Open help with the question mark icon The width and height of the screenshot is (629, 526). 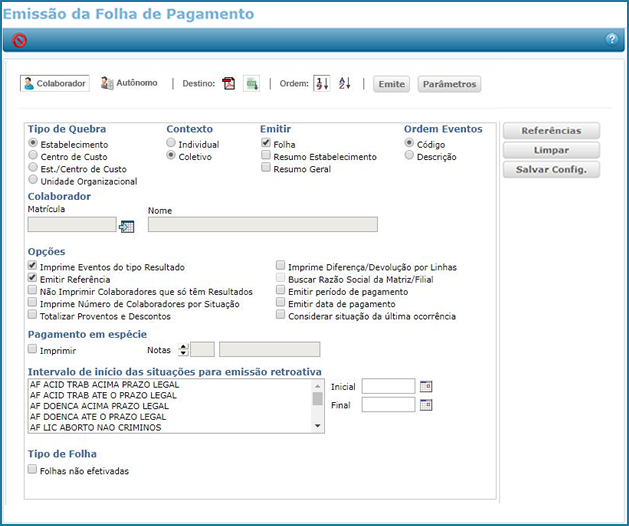click(x=611, y=39)
